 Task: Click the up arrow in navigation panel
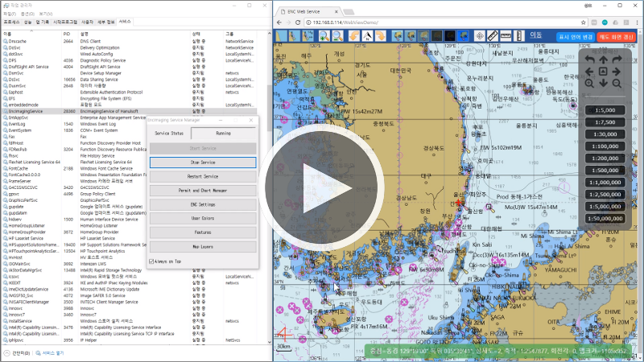pyautogui.click(x=603, y=60)
